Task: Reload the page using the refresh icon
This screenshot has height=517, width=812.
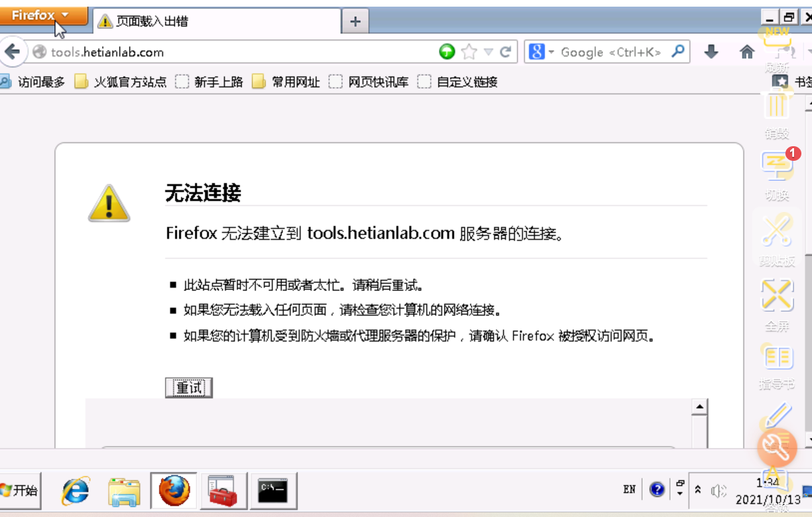Action: coord(506,52)
